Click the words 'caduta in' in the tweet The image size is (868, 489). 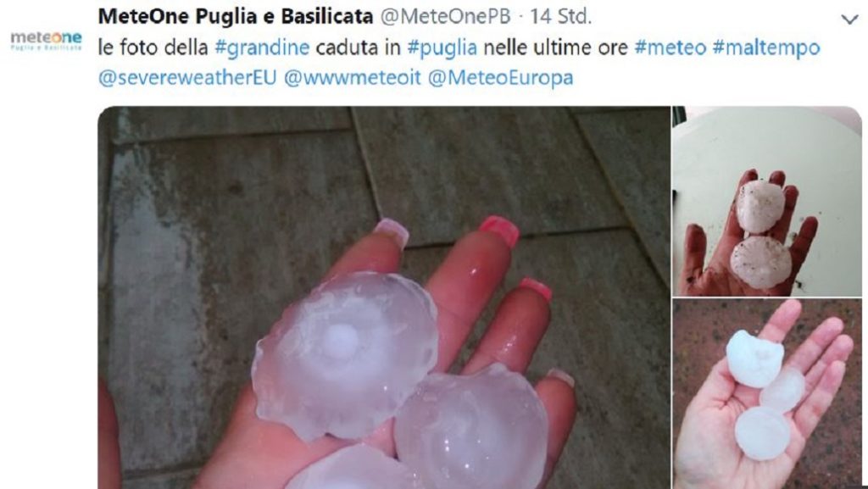359,47
